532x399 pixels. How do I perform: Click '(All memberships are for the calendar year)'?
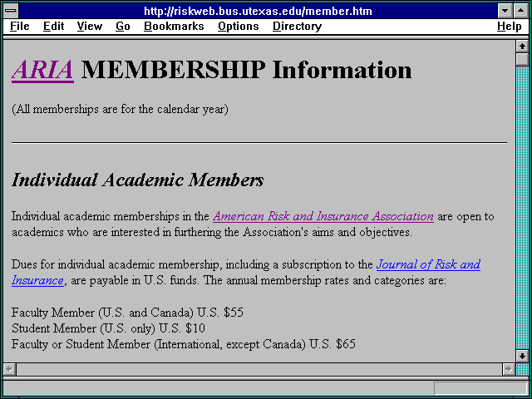(x=120, y=109)
